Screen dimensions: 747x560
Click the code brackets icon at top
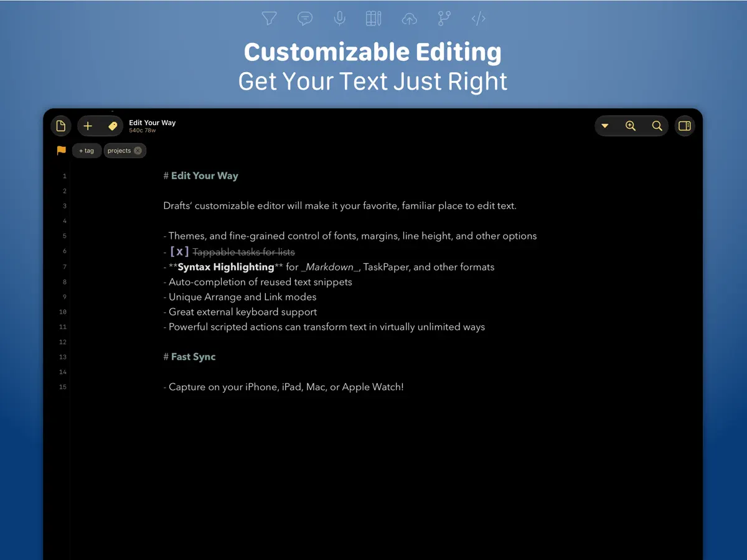pos(478,19)
